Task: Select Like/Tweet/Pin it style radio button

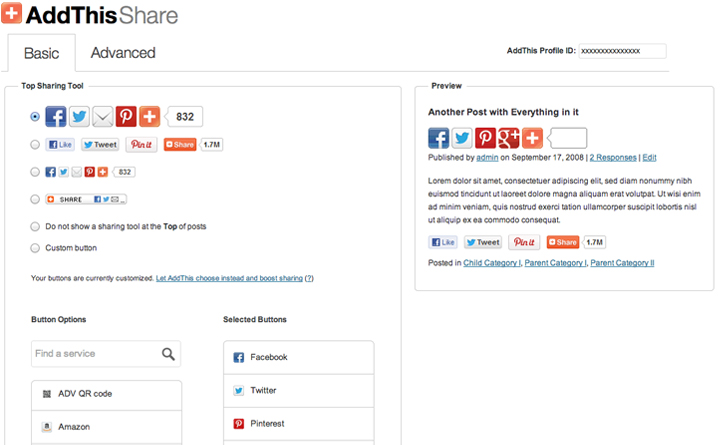Action: click(35, 145)
